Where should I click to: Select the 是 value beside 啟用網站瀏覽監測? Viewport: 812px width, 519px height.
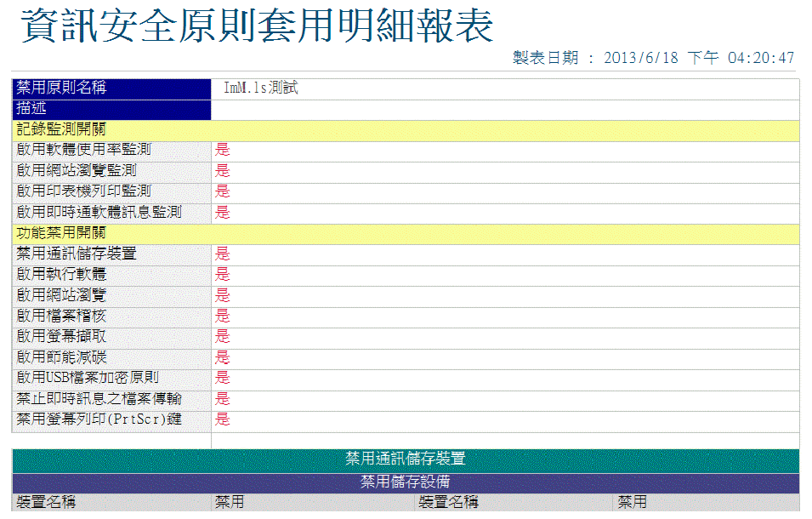pyautogui.click(x=222, y=170)
